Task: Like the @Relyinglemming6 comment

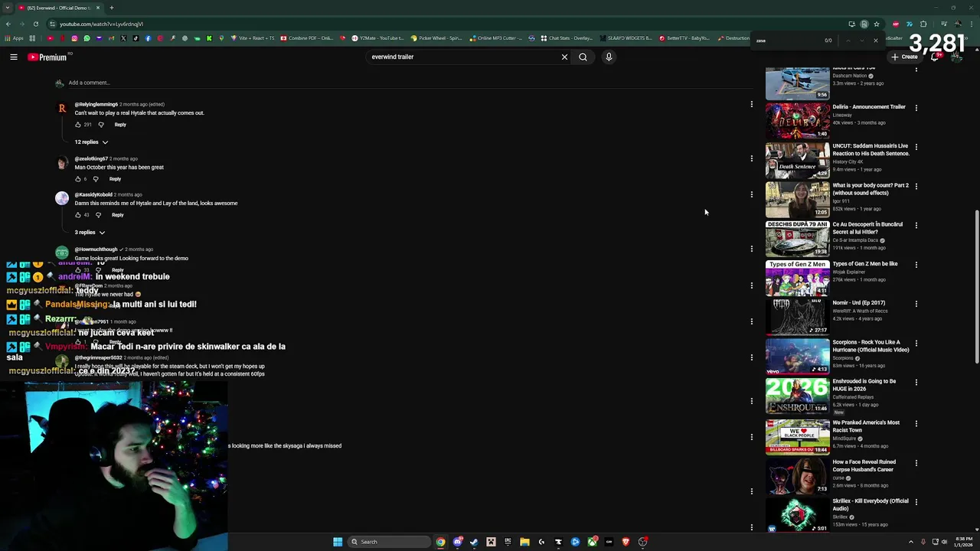Action: point(78,125)
